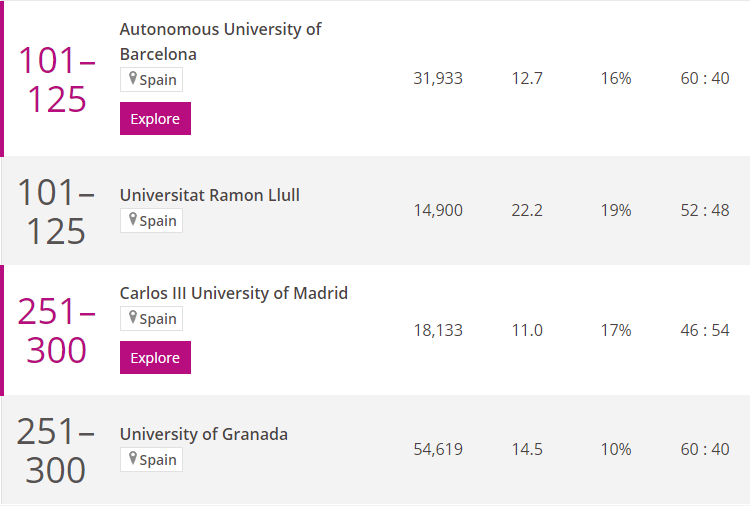Click the pink 251–300 rank for Carlos III
Viewport: 750px width, 506px height.
coord(57,330)
